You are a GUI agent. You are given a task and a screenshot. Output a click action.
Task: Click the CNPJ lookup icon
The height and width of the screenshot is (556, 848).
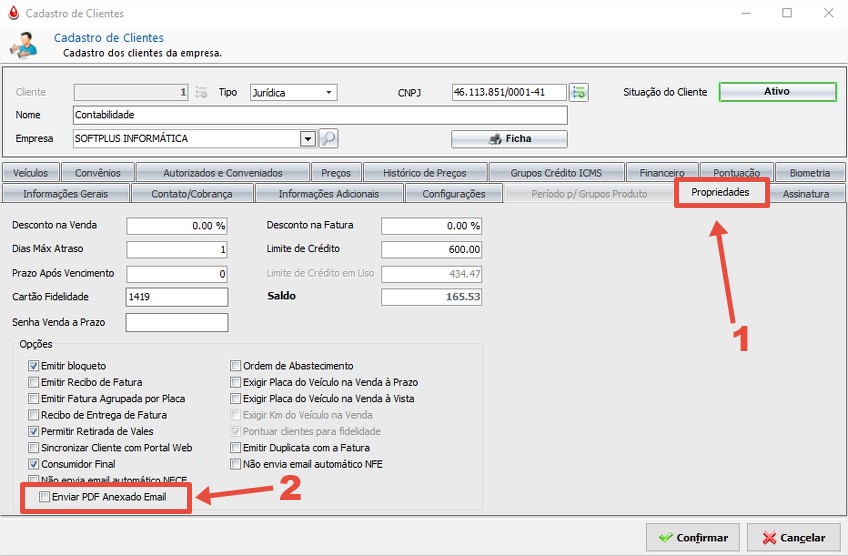[579, 92]
